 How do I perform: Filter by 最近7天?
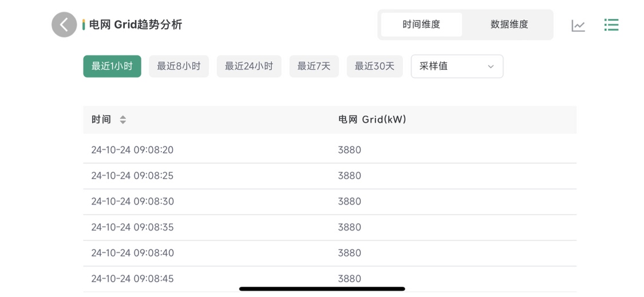coord(314,66)
